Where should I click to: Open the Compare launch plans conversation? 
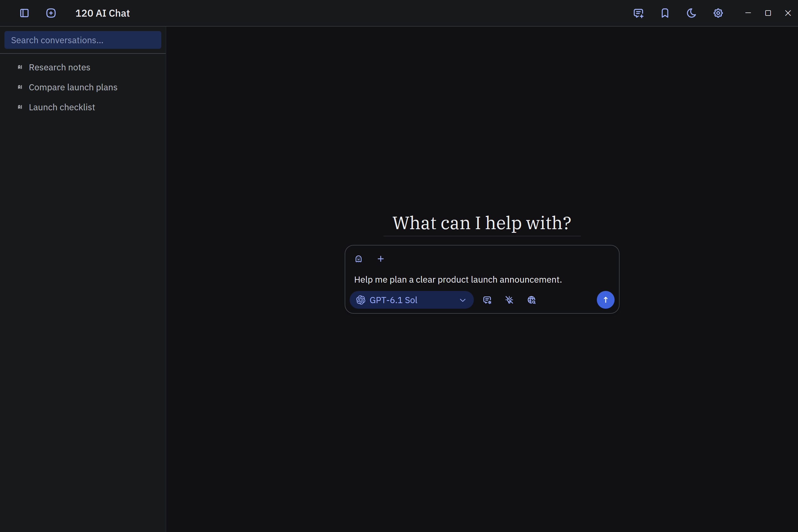(83, 87)
